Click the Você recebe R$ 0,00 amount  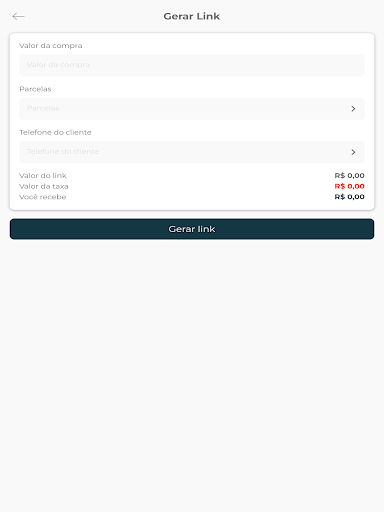350,197
